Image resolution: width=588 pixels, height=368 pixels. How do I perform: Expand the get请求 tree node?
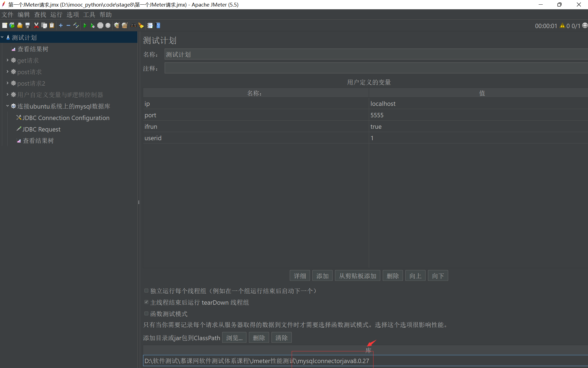point(7,60)
